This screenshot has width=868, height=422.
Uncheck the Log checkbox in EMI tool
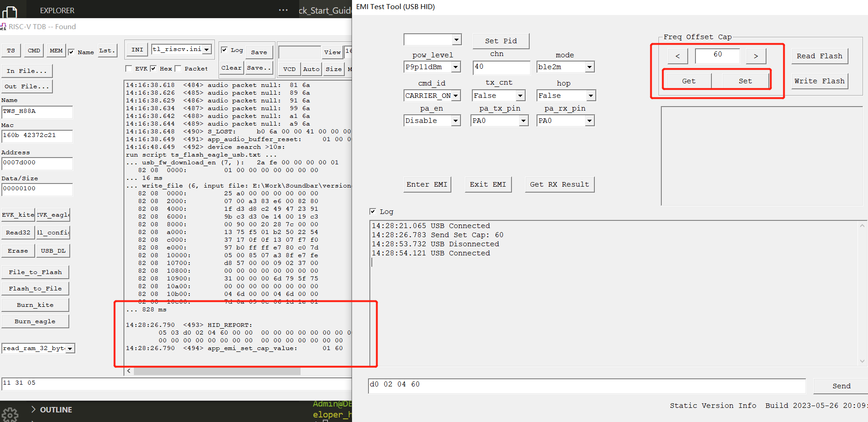(x=373, y=212)
